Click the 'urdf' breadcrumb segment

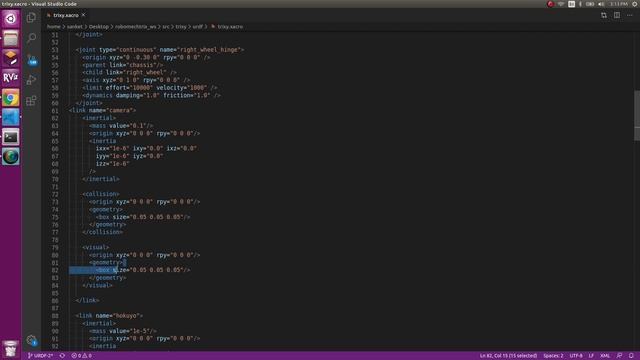point(198,27)
